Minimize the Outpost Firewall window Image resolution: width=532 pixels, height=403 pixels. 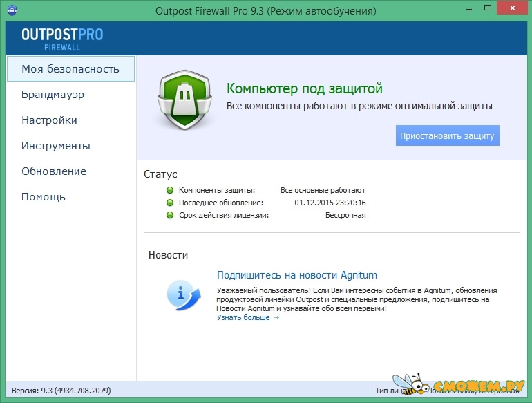pos(469,10)
